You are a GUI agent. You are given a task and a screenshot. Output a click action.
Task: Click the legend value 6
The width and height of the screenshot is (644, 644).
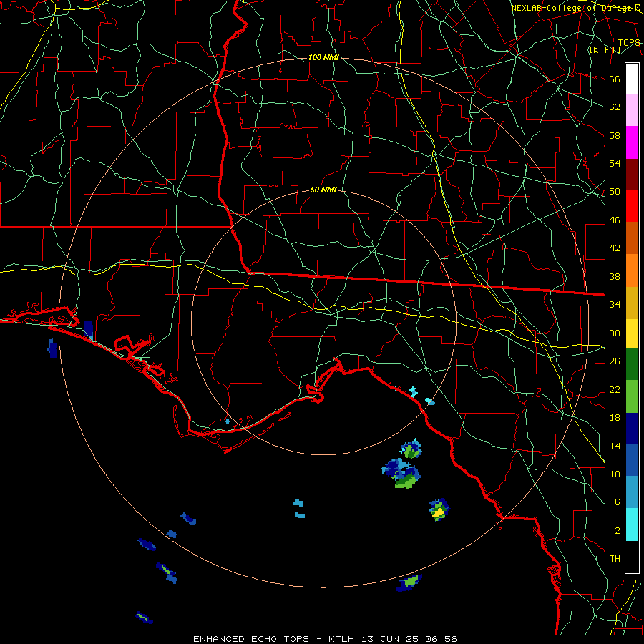click(617, 502)
